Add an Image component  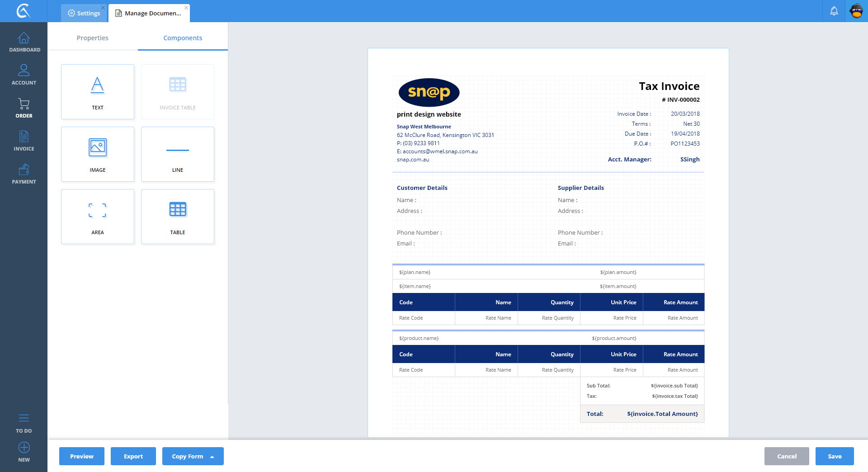[98, 154]
